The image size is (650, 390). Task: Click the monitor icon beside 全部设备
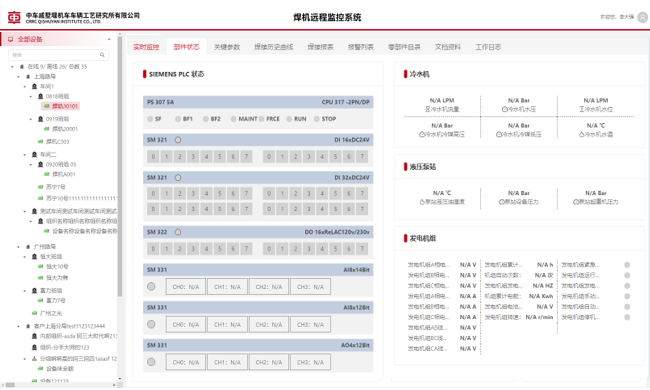[10, 39]
